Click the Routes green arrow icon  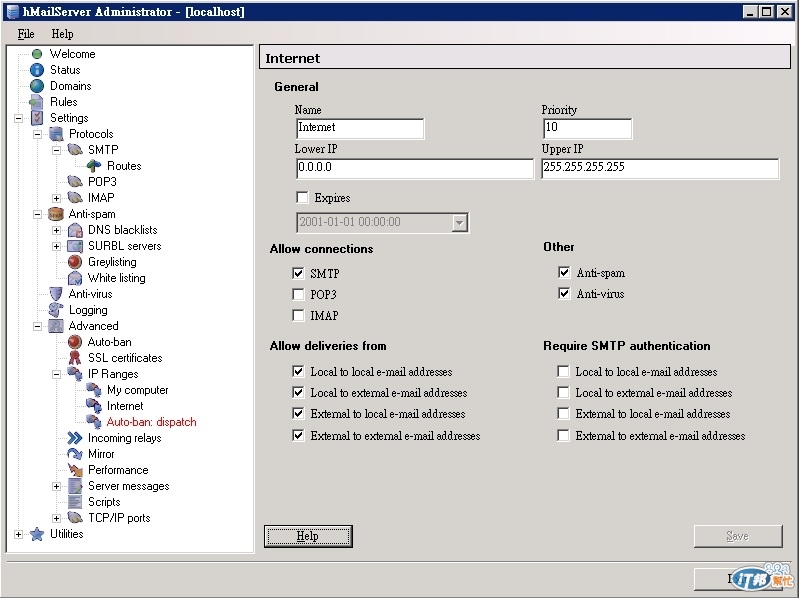point(94,166)
